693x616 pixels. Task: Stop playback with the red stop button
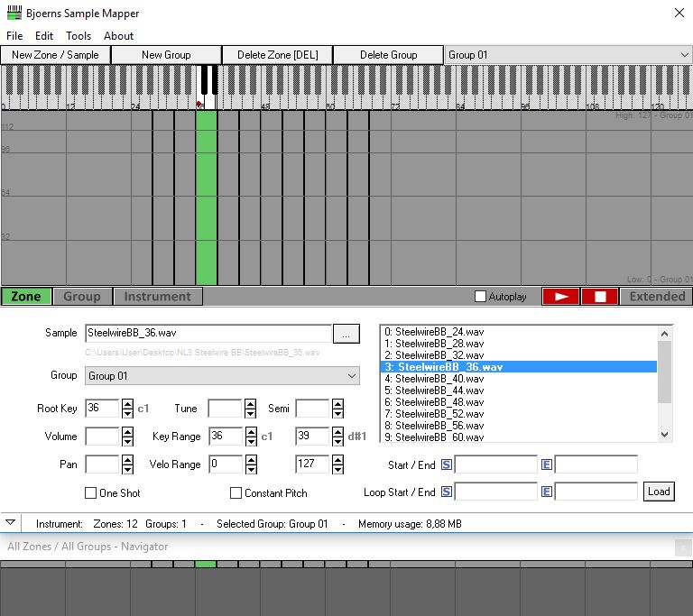pos(600,297)
